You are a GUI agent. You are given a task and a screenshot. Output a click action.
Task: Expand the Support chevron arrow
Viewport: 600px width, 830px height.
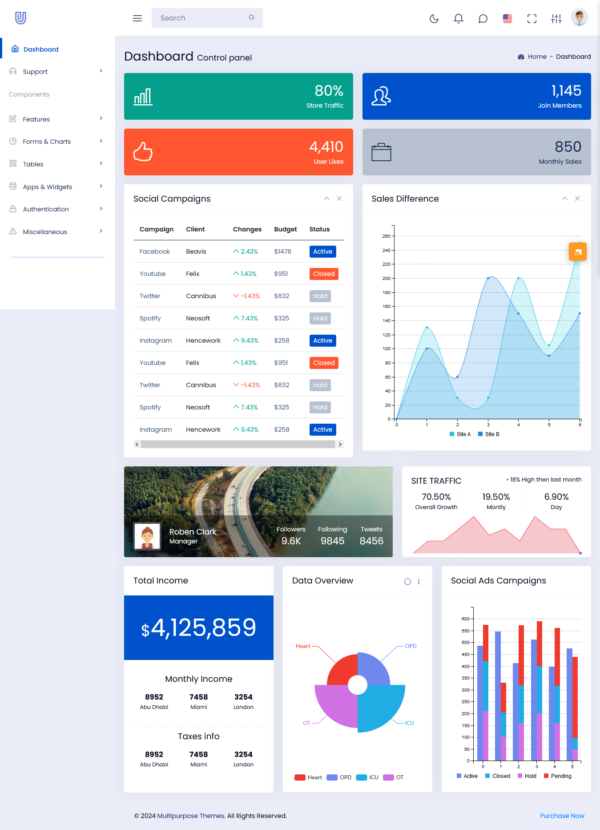coord(101,71)
